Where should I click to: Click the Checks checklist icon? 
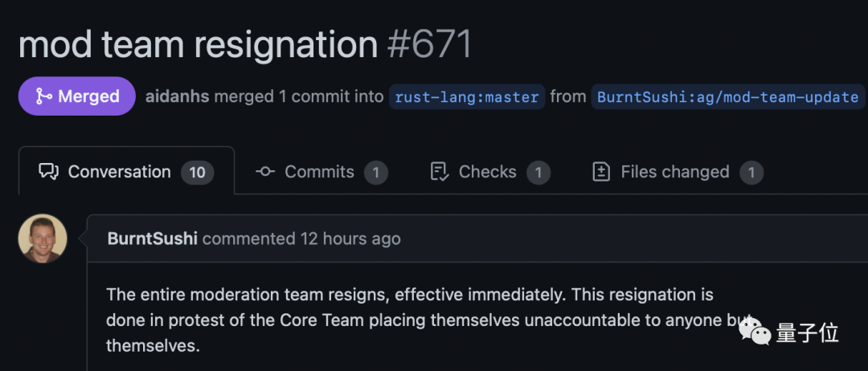pyautogui.click(x=439, y=172)
